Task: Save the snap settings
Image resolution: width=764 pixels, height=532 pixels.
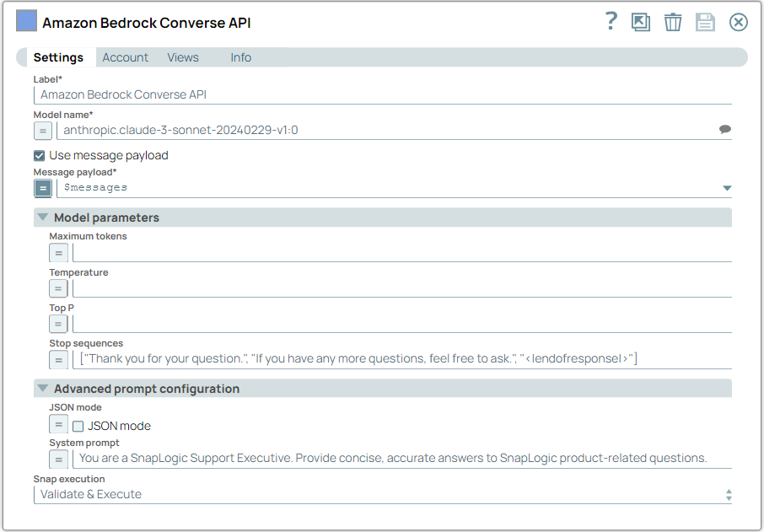Action: (x=705, y=22)
